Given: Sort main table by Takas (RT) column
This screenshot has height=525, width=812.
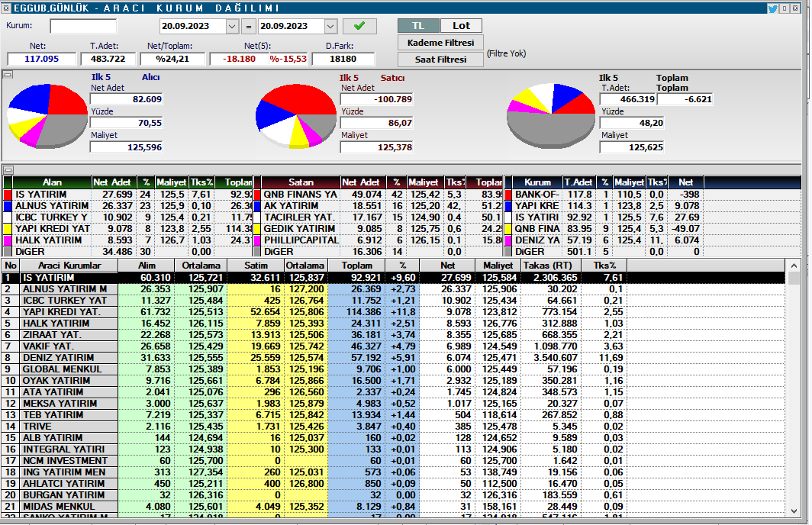Looking at the screenshot, I should coord(552,265).
